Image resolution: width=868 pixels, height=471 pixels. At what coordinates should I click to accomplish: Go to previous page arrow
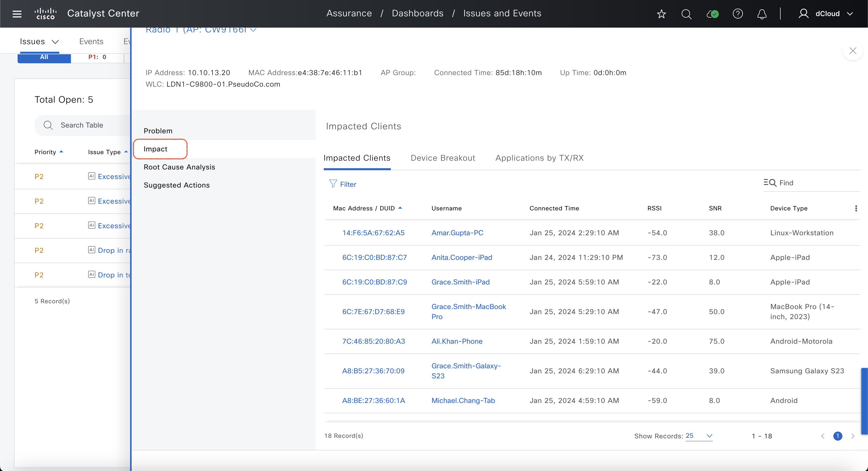point(823,436)
